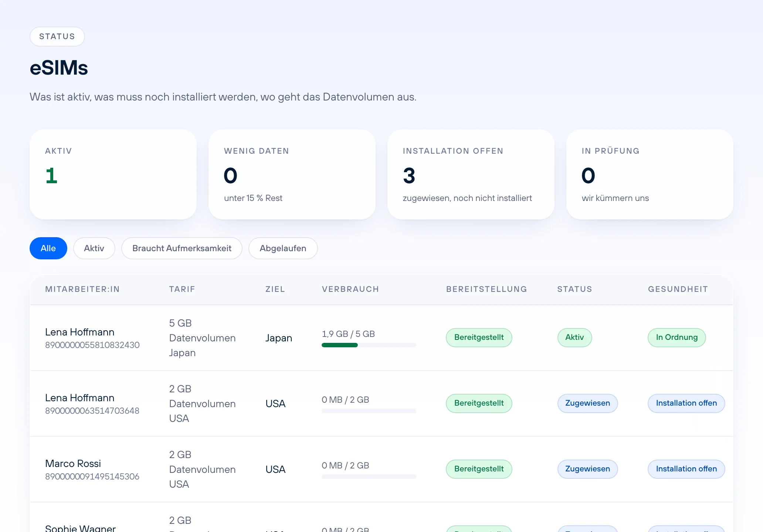
Task: Click the Japan destination cell
Action: pos(279,338)
